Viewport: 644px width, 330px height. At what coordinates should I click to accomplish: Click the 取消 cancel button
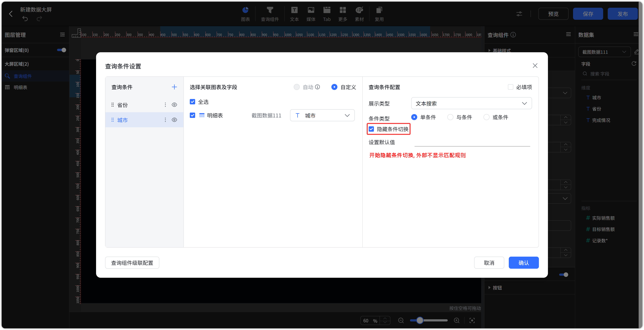(x=489, y=263)
